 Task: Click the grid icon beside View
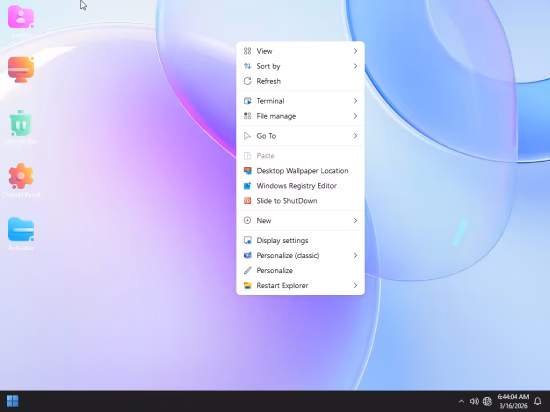[248, 51]
